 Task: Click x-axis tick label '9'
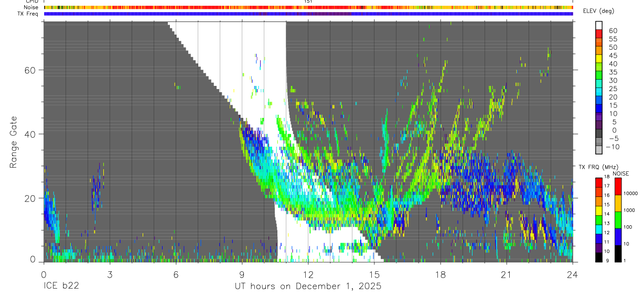(x=242, y=274)
